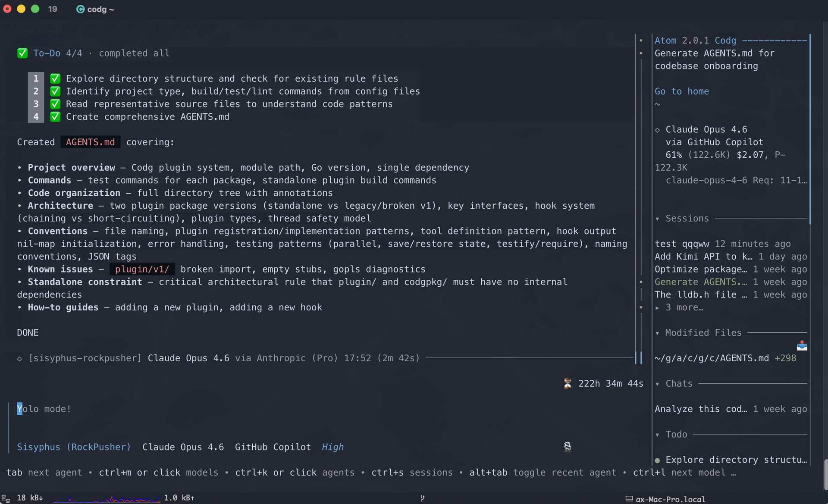Screen dimensions: 828x504
Task: Click the inbox tray icon near Modified Files
Action: pos(802,345)
